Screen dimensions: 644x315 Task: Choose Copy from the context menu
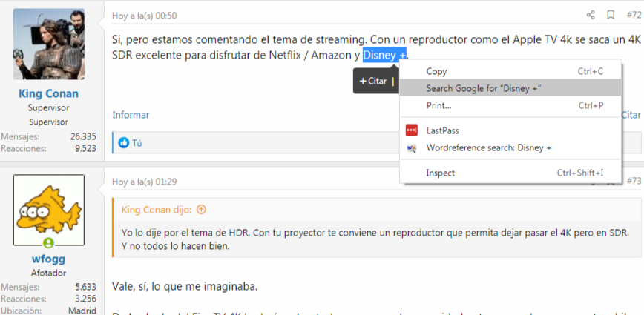(x=510, y=71)
